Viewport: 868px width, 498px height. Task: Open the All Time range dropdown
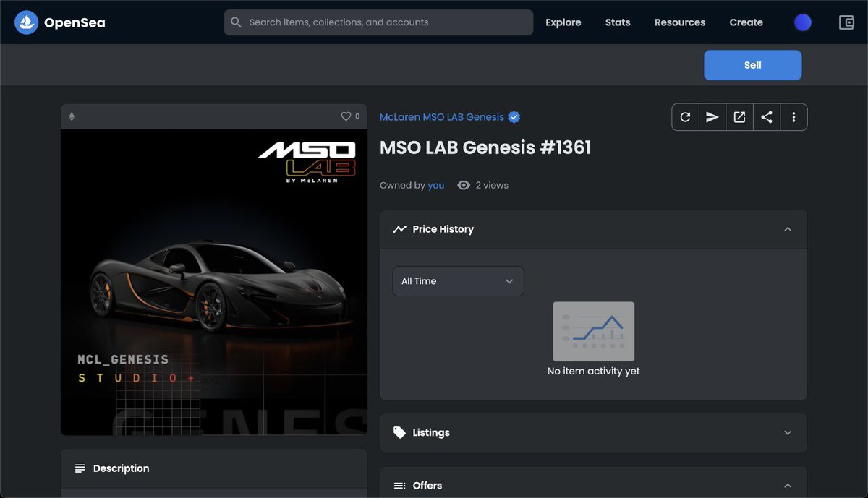pyautogui.click(x=458, y=281)
